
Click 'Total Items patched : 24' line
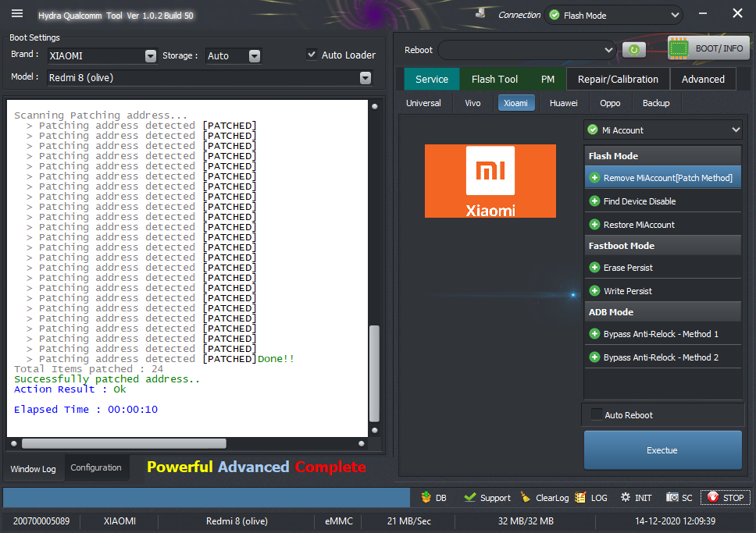pyautogui.click(x=89, y=369)
